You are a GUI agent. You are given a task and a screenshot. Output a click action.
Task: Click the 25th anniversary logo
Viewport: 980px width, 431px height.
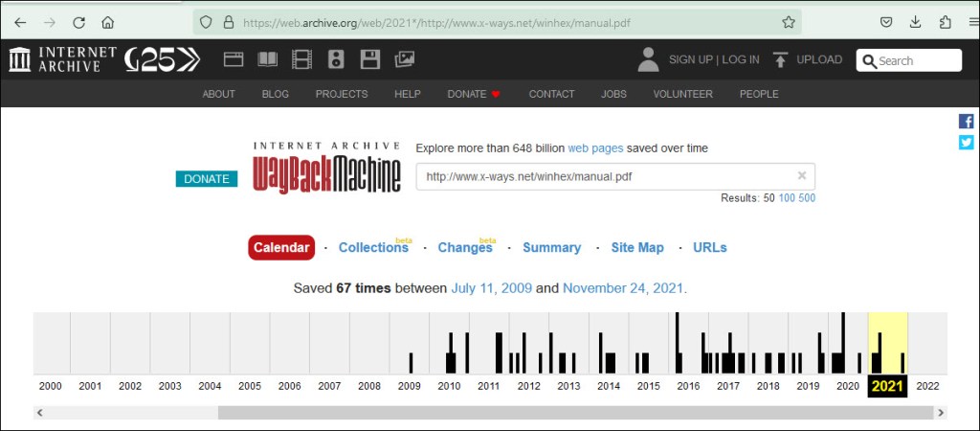(162, 59)
